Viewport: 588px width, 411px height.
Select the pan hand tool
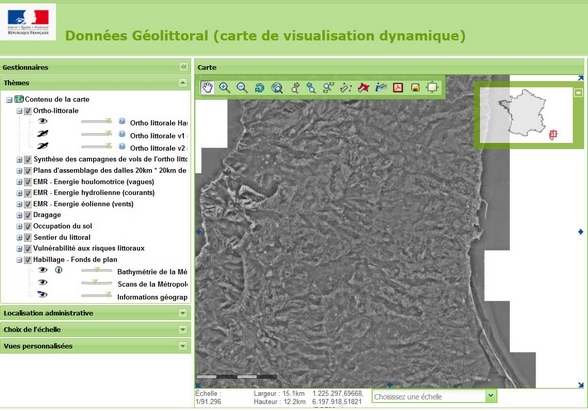coord(207,87)
